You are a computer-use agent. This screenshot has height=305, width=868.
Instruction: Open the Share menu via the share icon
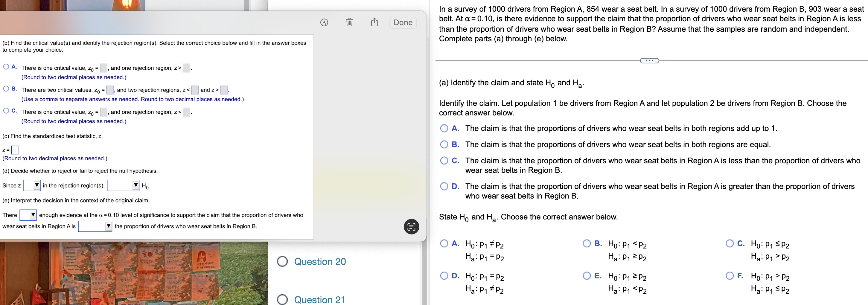pyautogui.click(x=374, y=22)
